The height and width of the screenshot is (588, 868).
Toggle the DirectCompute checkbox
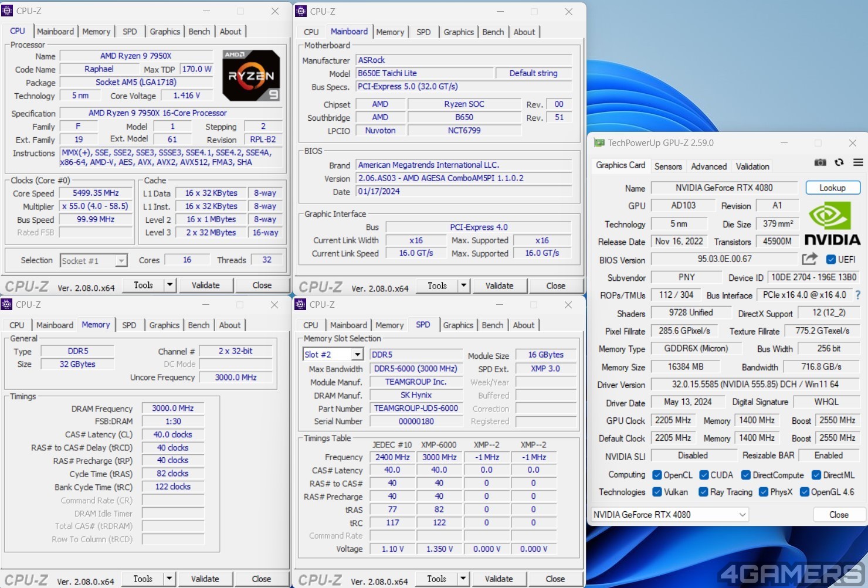pyautogui.click(x=746, y=475)
